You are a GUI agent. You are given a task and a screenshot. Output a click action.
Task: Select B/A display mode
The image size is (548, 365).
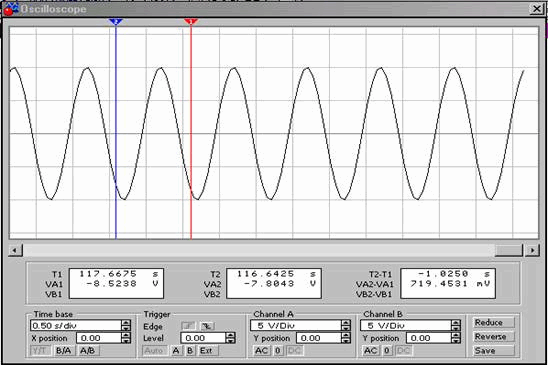(64, 350)
